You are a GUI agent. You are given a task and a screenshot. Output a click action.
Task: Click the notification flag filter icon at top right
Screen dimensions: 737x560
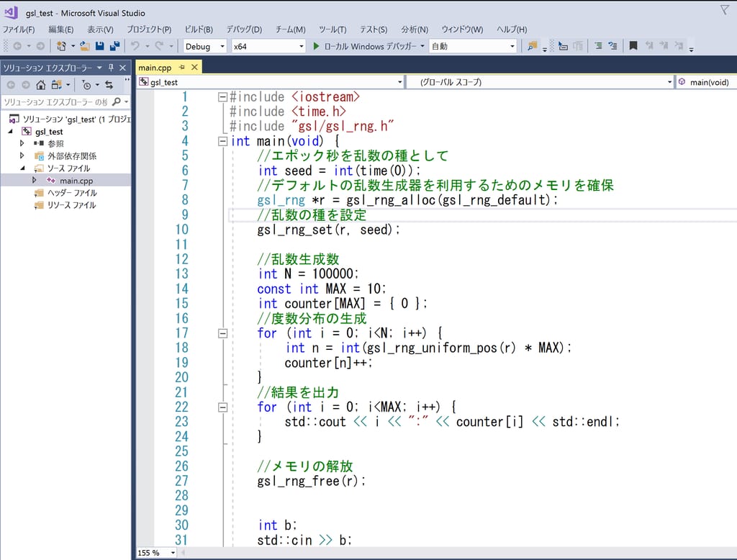pos(725,10)
